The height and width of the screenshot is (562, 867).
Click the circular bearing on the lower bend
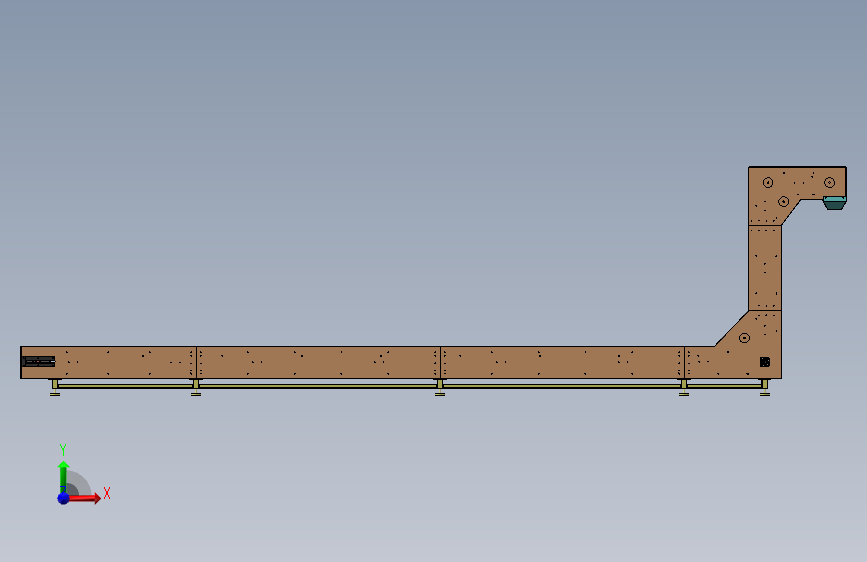pos(744,338)
